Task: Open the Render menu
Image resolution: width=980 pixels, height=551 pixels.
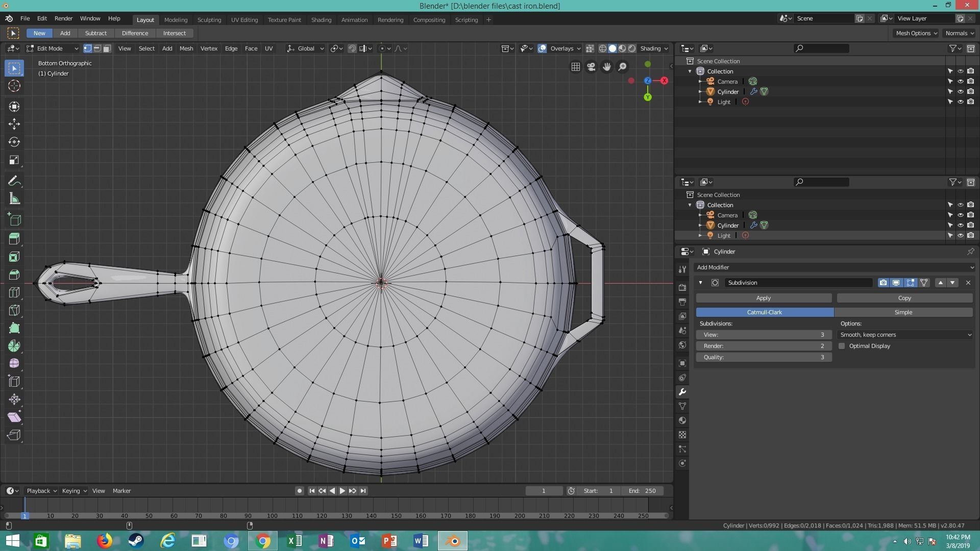Action: [63, 18]
